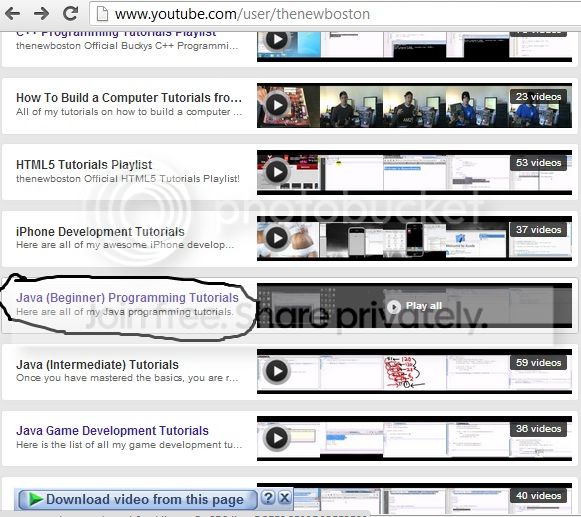Open the help icon on download bar
The height and width of the screenshot is (517, 581).
[x=268, y=497]
